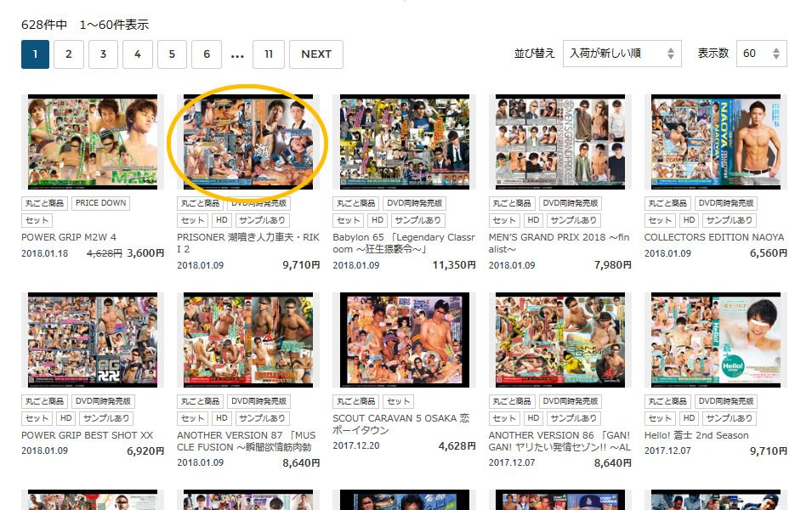Click the 628件中 1～60件表示 result count
The image size is (812, 510).
85,25
